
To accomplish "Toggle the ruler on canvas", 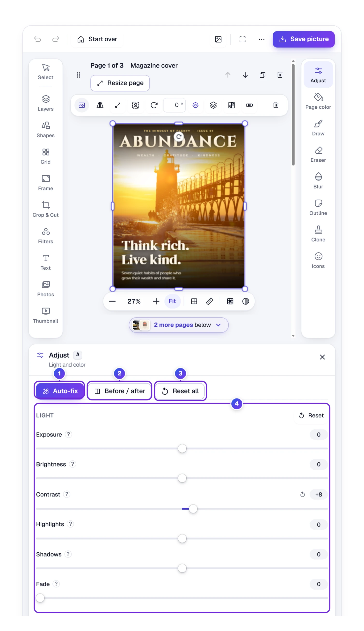I will 210,301.
